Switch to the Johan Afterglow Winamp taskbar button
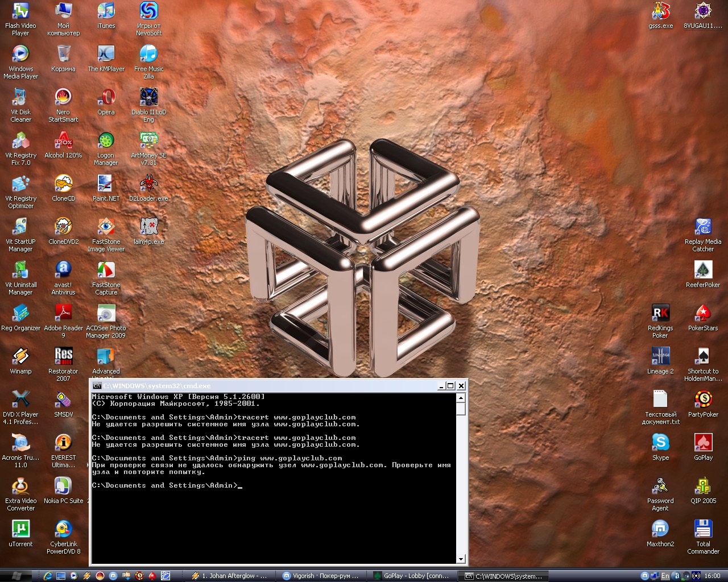The image size is (728, 582). [230, 576]
